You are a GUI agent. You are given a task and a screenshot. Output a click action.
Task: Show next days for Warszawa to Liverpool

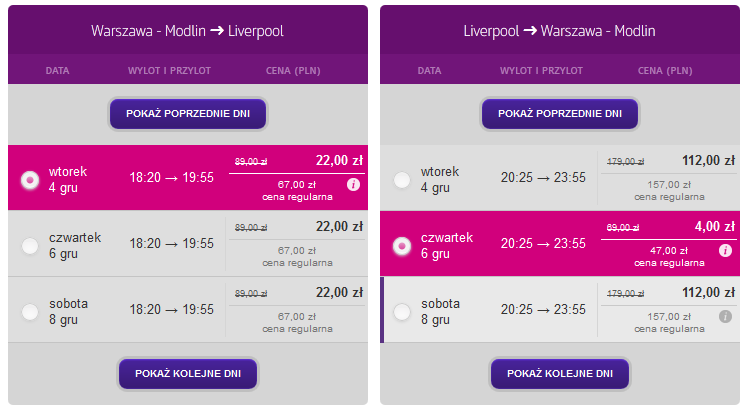tap(188, 374)
